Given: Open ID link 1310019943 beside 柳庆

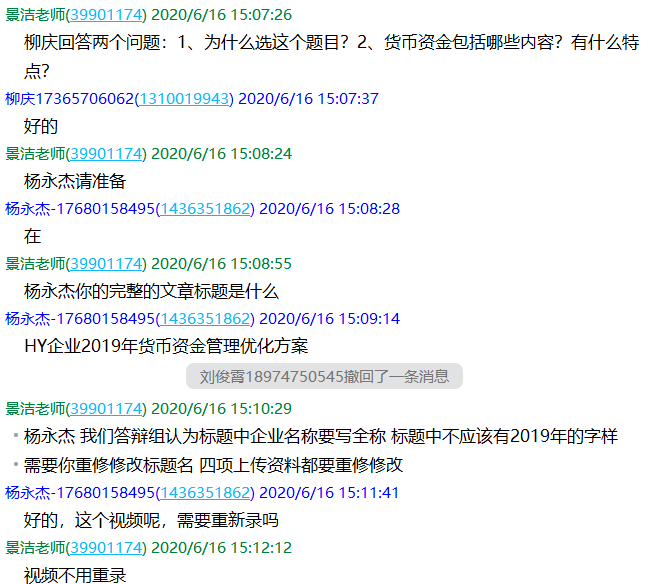Looking at the screenshot, I should [184, 99].
